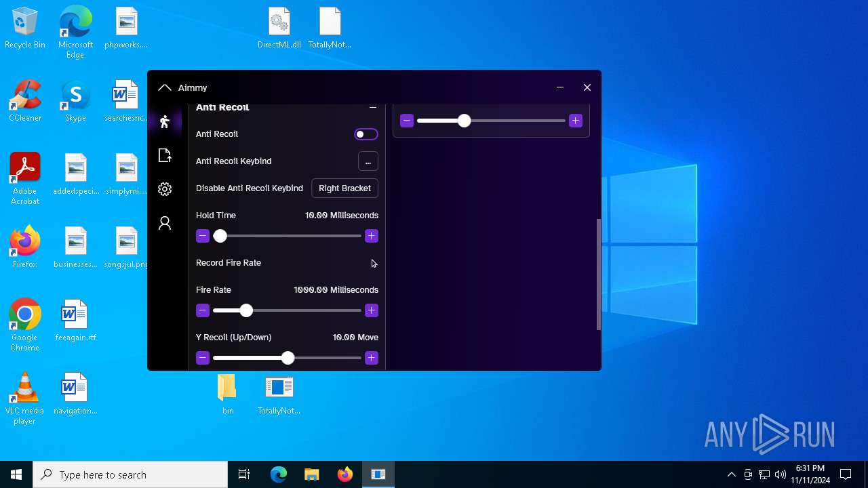868x488 pixels.
Task: Click the 10.00 Milliseconds Hold Time value
Action: pyautogui.click(x=342, y=216)
